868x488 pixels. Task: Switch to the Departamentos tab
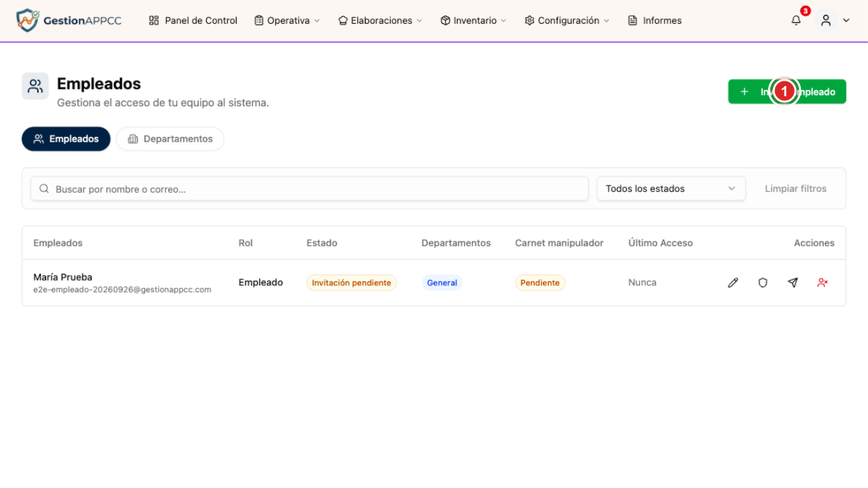pyautogui.click(x=170, y=139)
